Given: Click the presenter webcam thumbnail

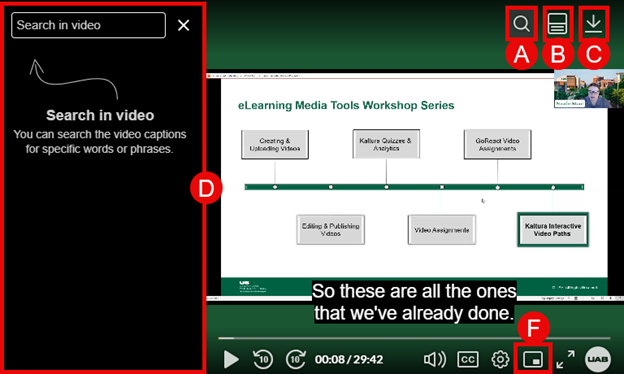Looking at the screenshot, I should click(x=589, y=89).
